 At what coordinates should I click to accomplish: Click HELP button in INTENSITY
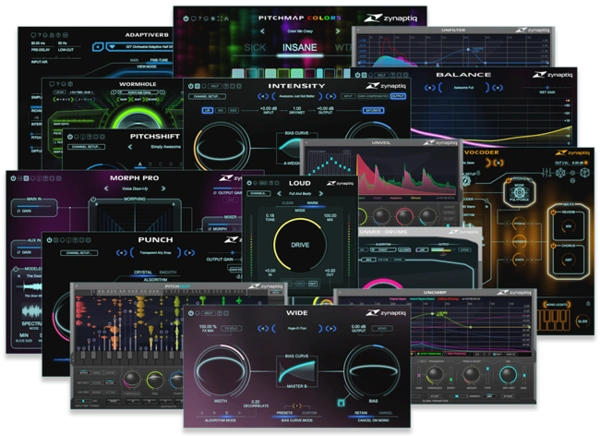(215, 86)
